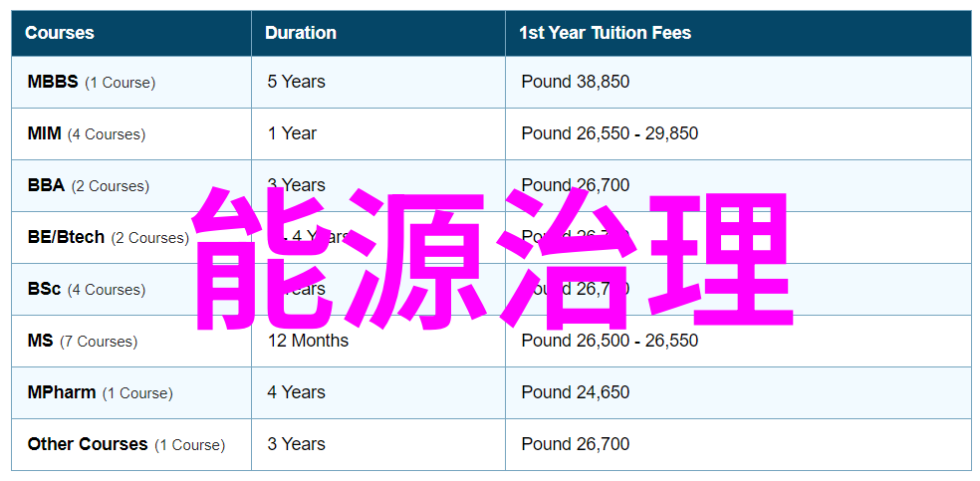The width and height of the screenshot is (980, 481).
Task: Click the BE/Btech course label
Action: pyautogui.click(x=66, y=237)
